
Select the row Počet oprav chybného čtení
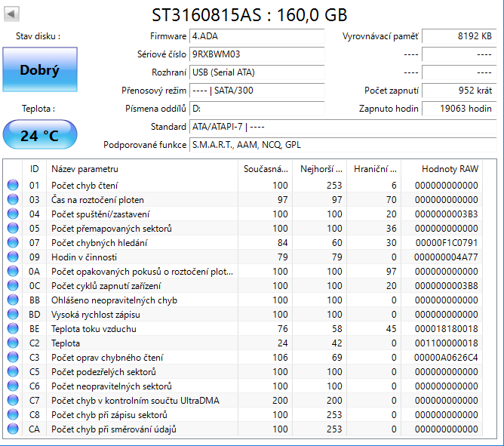pyautogui.click(x=243, y=357)
